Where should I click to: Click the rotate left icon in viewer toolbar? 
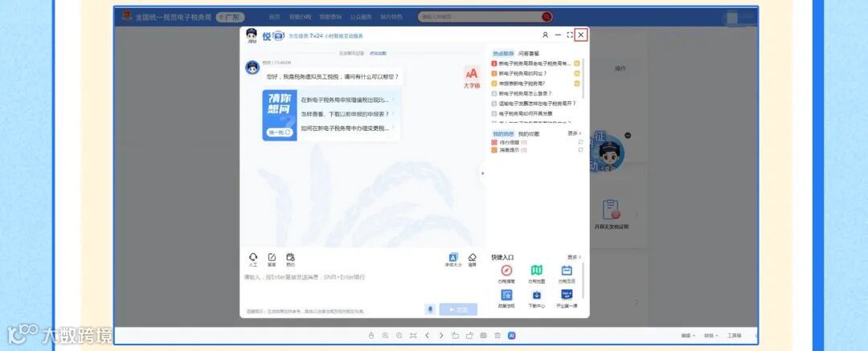click(x=455, y=336)
